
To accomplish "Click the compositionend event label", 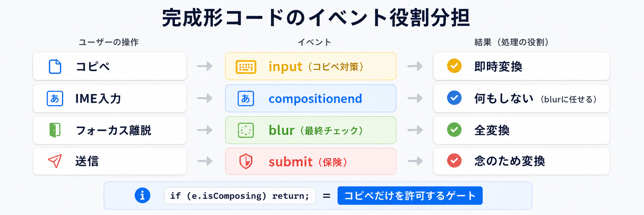I will click(x=315, y=99).
